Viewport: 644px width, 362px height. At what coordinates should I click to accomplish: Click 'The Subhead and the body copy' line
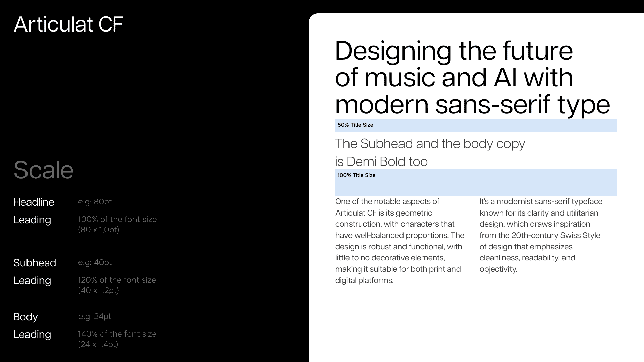(430, 144)
